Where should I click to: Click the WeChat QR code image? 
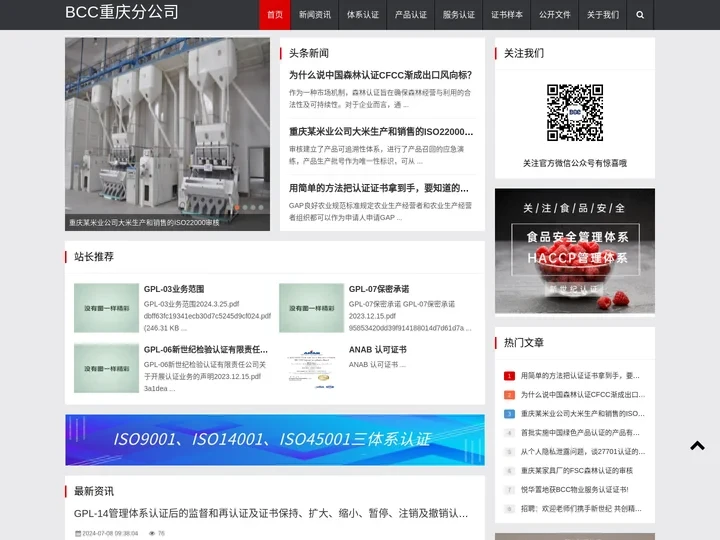(575, 112)
